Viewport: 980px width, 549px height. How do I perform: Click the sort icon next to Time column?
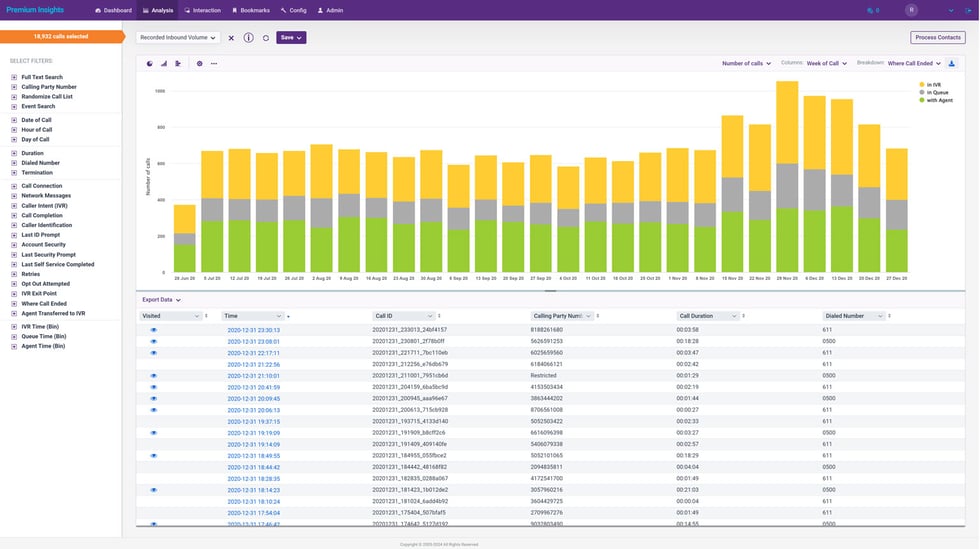click(x=288, y=316)
